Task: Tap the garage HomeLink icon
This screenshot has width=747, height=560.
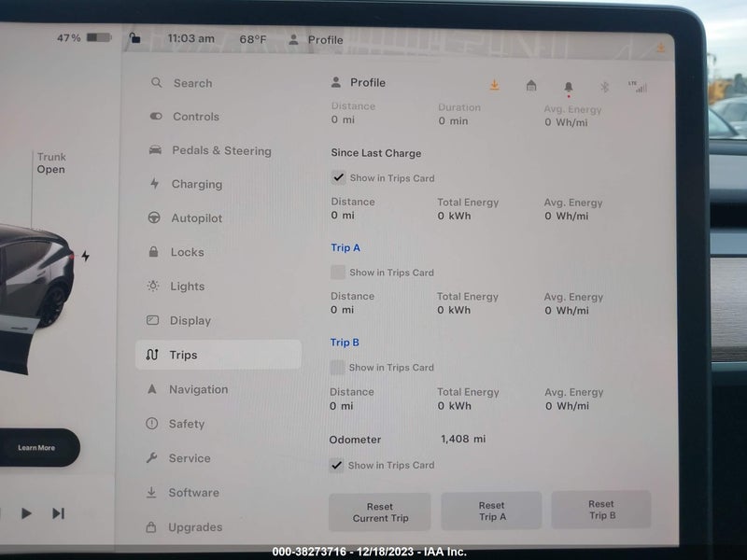Action: click(531, 86)
